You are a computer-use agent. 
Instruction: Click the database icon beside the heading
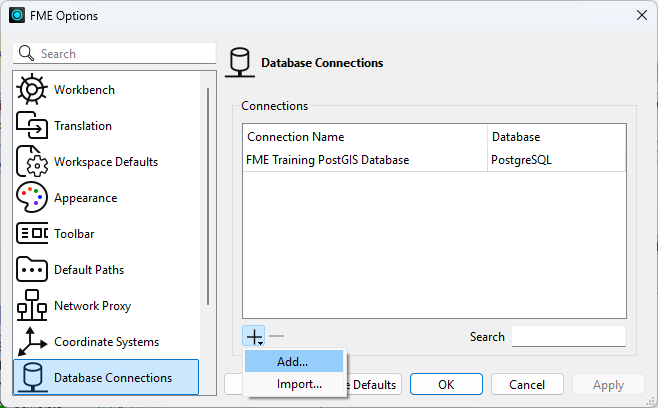tap(240, 63)
